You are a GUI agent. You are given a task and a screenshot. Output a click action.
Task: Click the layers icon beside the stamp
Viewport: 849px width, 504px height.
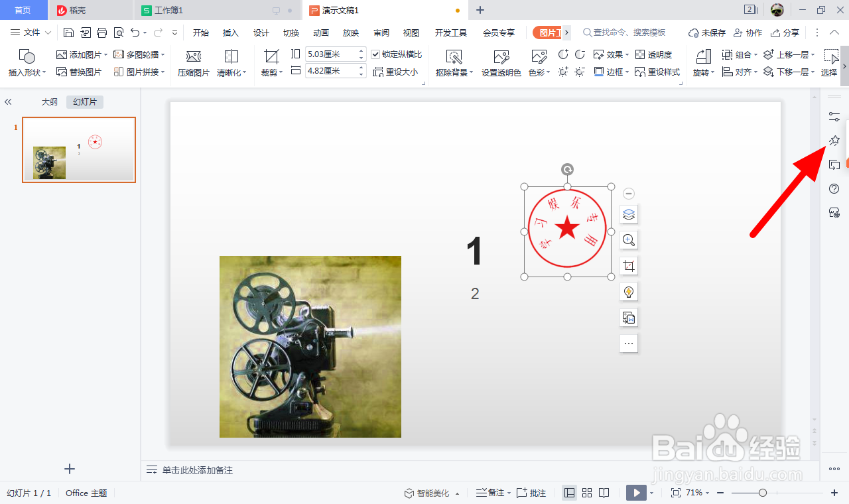coord(629,214)
